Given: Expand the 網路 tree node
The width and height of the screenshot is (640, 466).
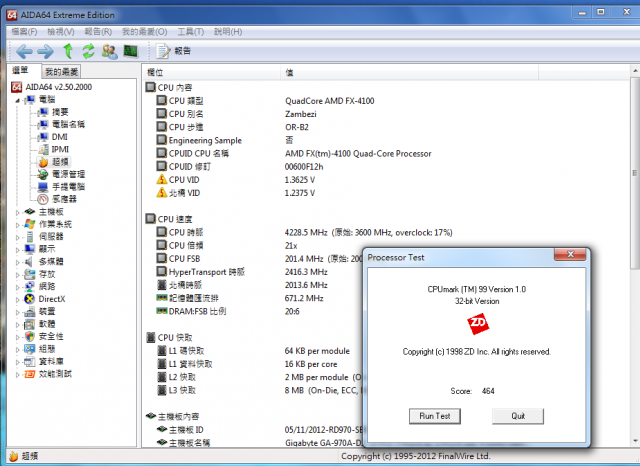Looking at the screenshot, I should click(x=17, y=287).
